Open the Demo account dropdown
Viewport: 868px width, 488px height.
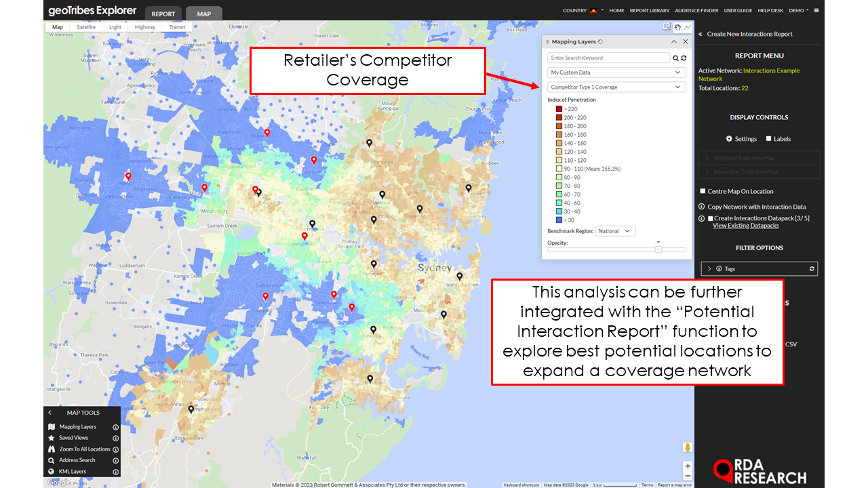799,11
